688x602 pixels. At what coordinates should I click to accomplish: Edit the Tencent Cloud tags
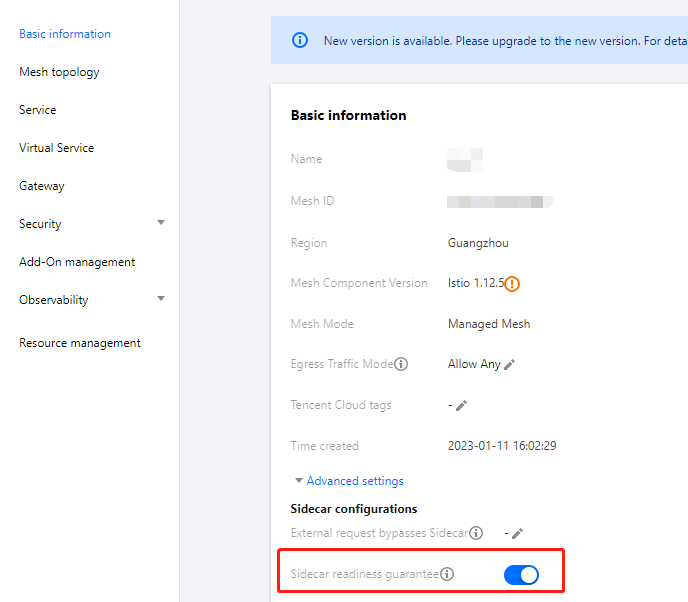pos(461,406)
